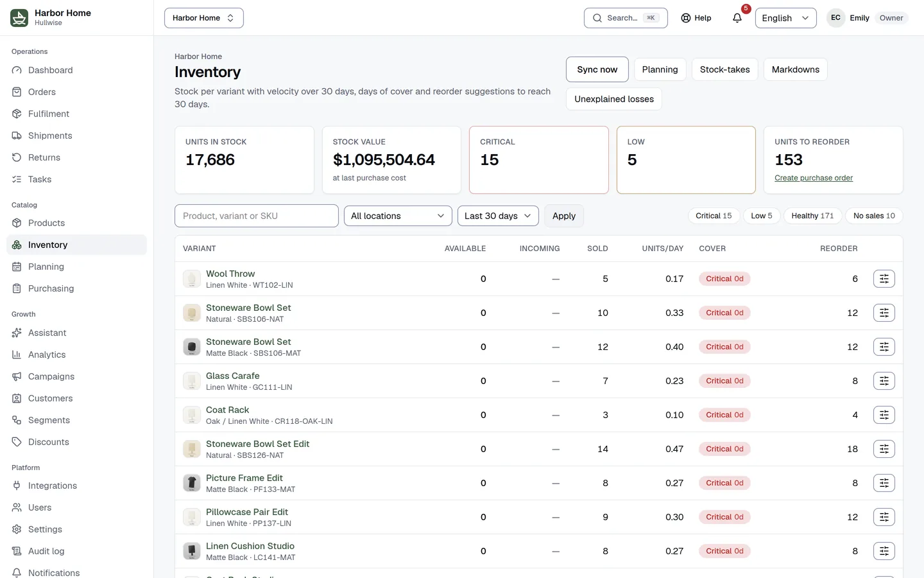Viewport: 924px width, 578px height.
Task: Click the Dashboard gauge icon in sidebar
Action: [x=17, y=70]
